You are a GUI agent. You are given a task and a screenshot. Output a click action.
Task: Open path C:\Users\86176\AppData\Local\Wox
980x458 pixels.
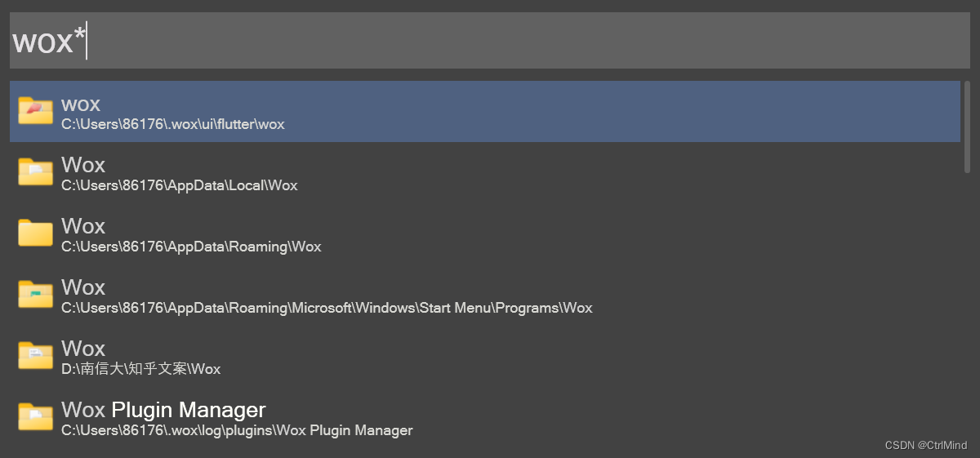180,186
